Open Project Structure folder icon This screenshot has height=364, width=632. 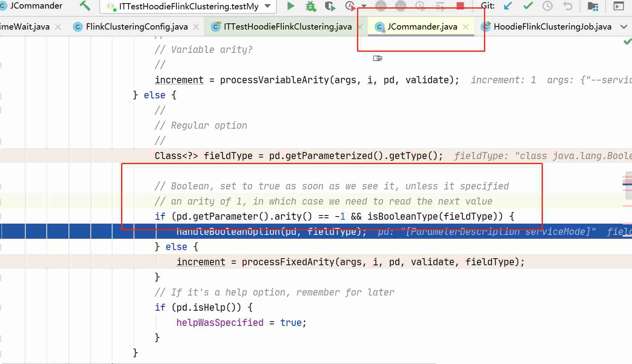593,6
